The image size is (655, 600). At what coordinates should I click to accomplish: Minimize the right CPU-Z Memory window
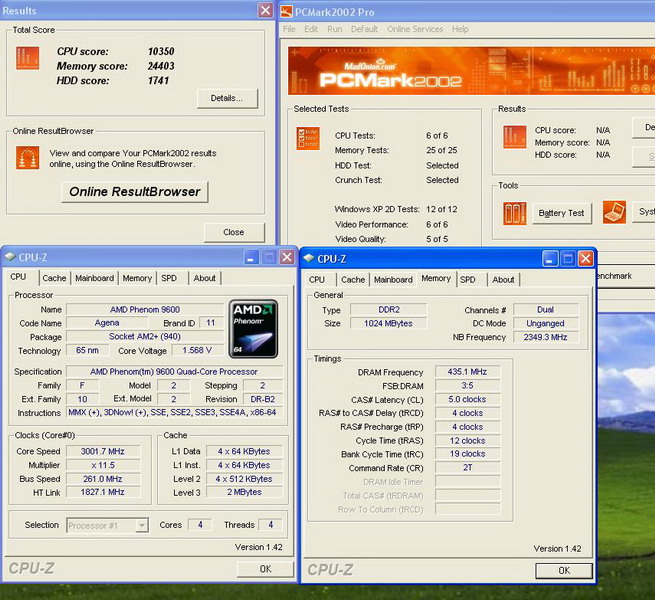pos(550,259)
